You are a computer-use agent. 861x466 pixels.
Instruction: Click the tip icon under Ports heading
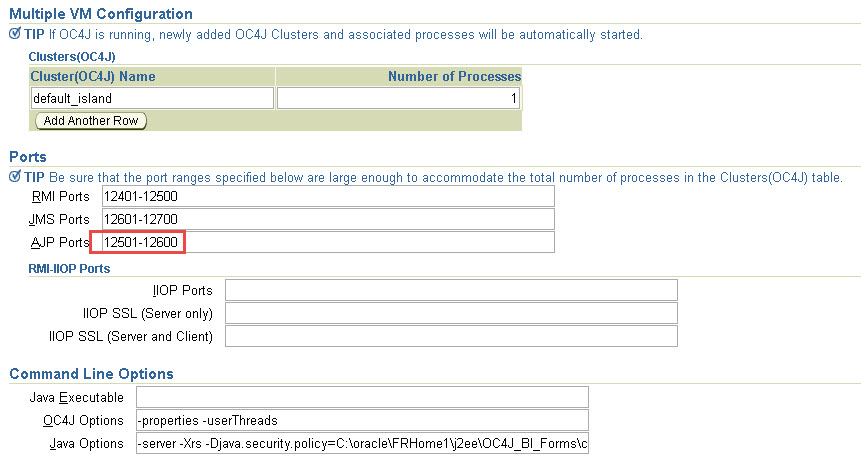pos(14,177)
